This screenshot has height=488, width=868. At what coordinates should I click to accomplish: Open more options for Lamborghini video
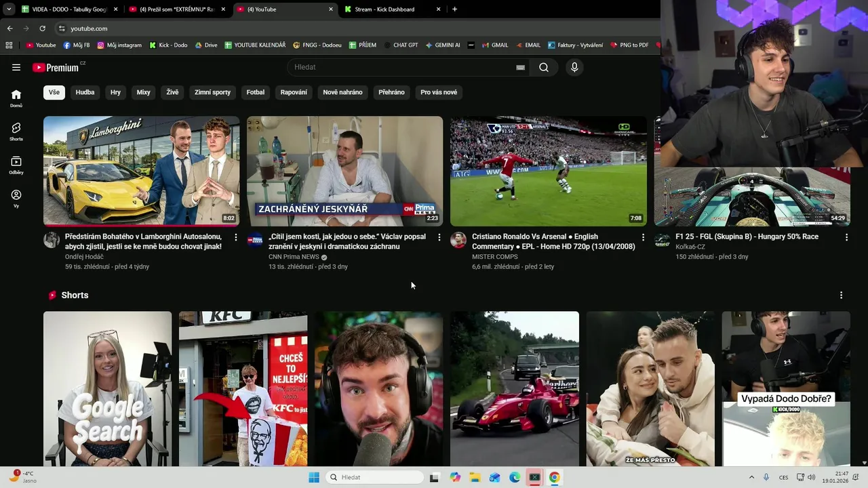click(236, 237)
